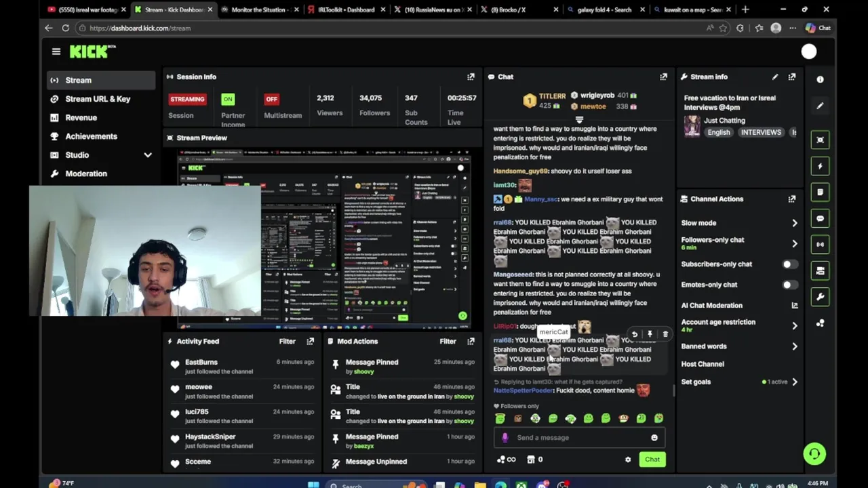Click the focus frame icon in right sidebar

pyautogui.click(x=820, y=140)
